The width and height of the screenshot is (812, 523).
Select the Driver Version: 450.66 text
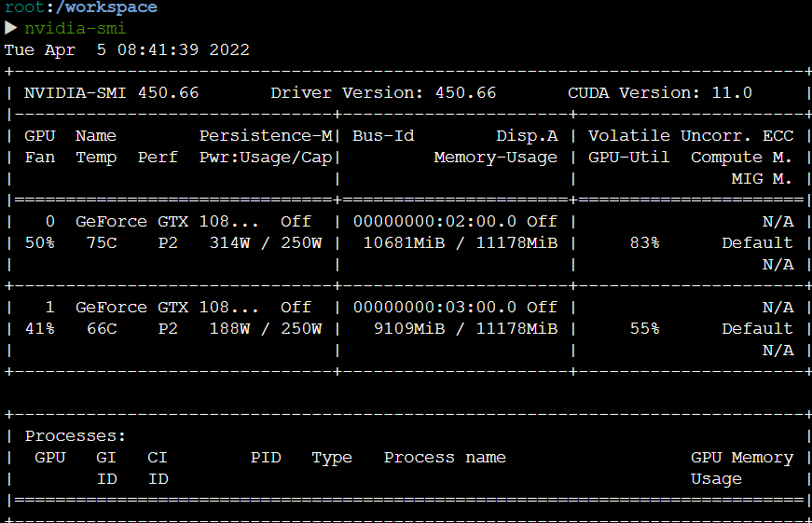pyautogui.click(x=383, y=93)
